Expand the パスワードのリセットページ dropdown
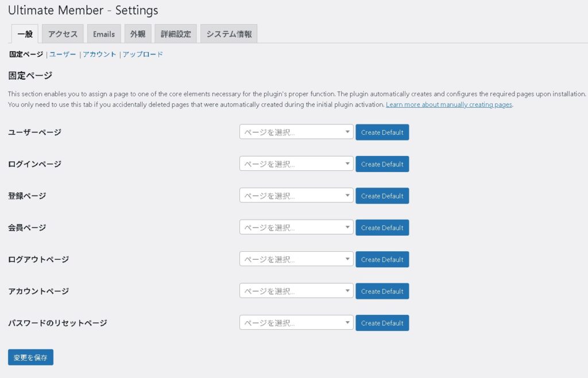 [x=296, y=323]
